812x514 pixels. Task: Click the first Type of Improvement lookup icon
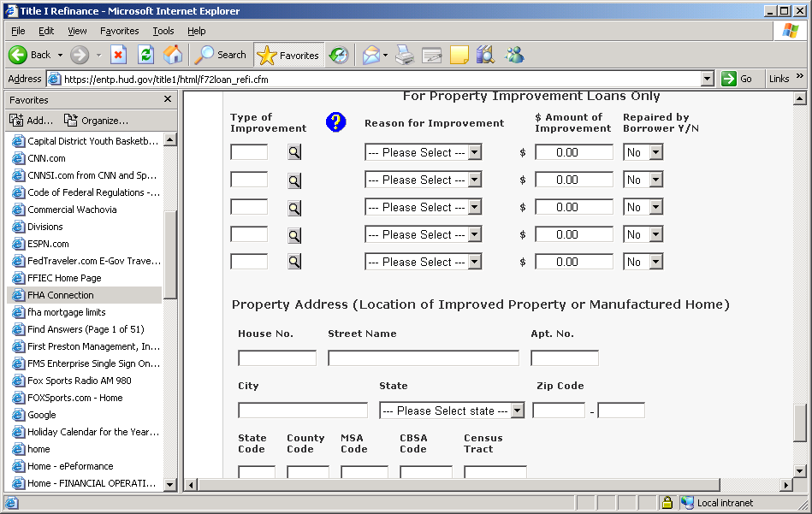pyautogui.click(x=294, y=152)
